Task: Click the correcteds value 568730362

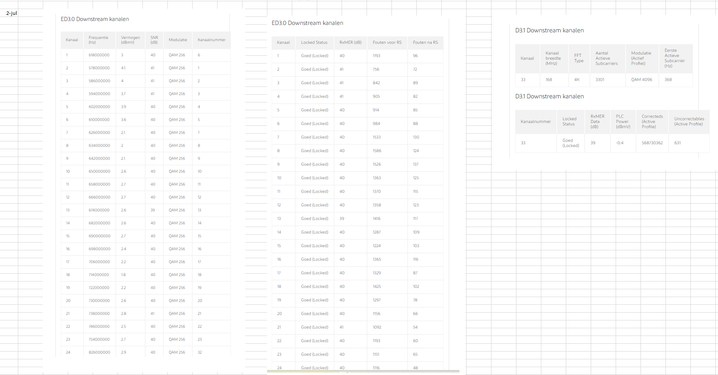Action: 652,143
